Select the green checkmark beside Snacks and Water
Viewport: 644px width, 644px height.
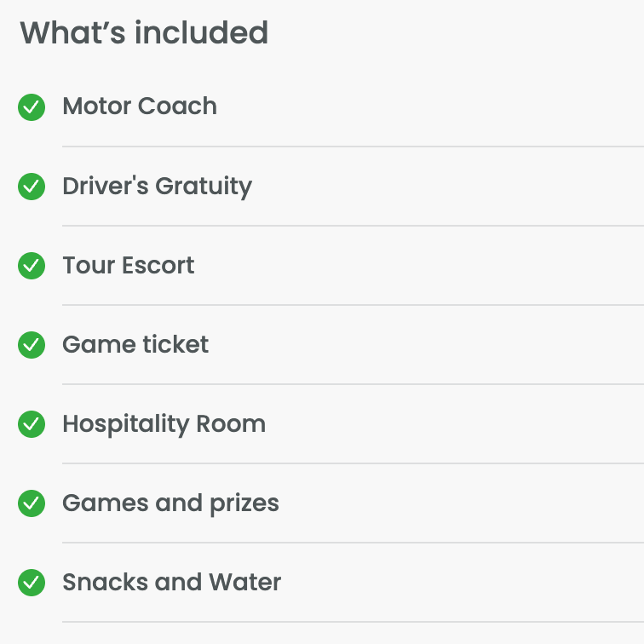pos(32,583)
